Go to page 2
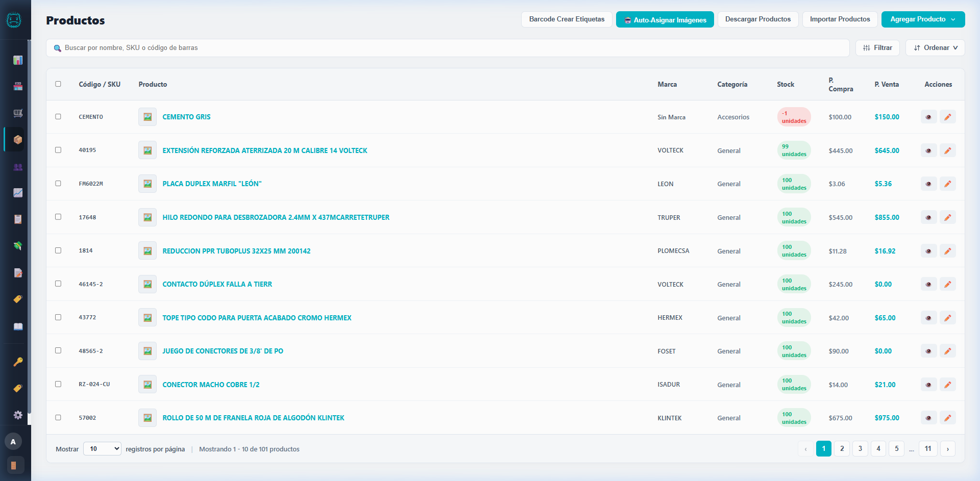 (x=842, y=448)
